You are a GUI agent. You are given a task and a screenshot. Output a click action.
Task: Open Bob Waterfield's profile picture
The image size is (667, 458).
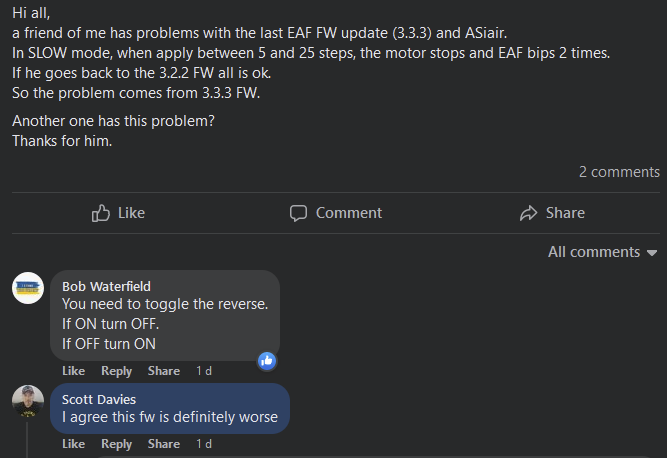click(27, 289)
